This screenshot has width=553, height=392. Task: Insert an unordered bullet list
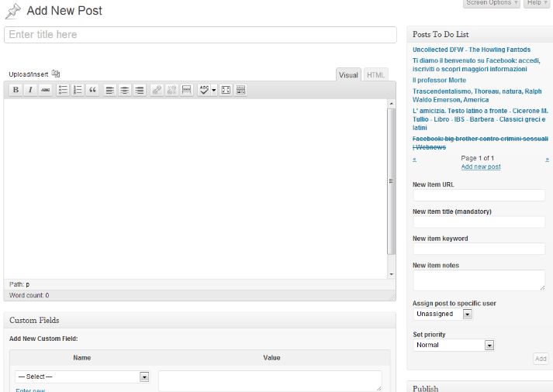[63, 90]
